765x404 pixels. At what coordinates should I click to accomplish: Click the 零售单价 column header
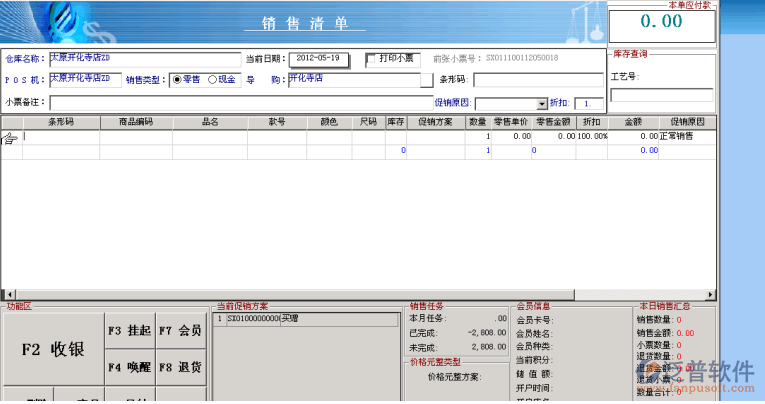tap(511, 122)
